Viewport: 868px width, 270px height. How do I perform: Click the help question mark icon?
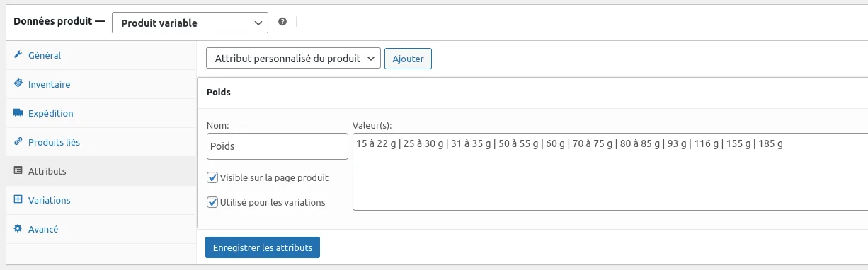coord(282,22)
